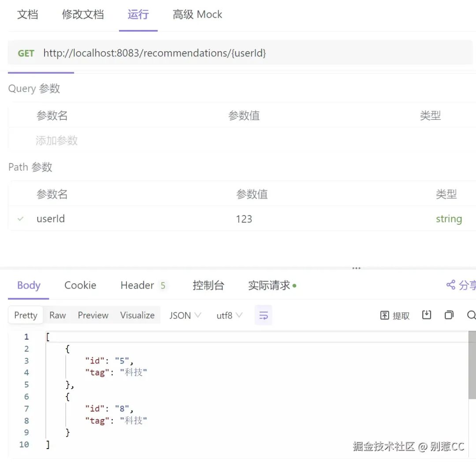
Task: Open the utf8 encoding dropdown
Action: pos(230,316)
